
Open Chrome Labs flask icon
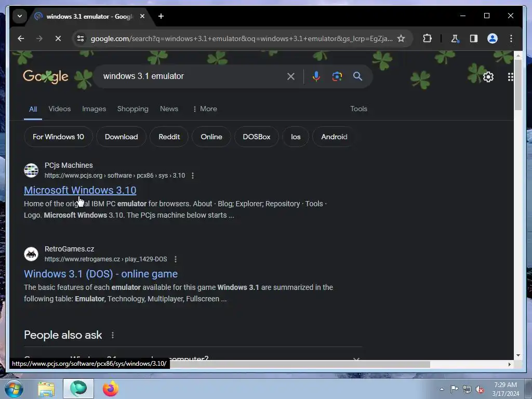(x=455, y=38)
